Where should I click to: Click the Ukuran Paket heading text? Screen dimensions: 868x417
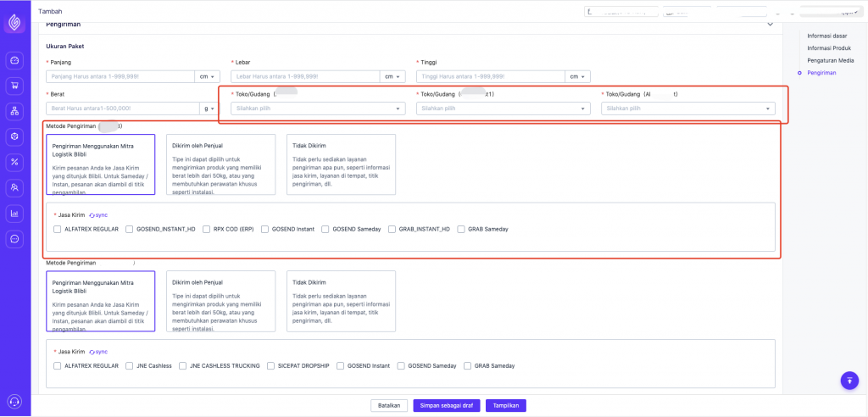point(64,47)
